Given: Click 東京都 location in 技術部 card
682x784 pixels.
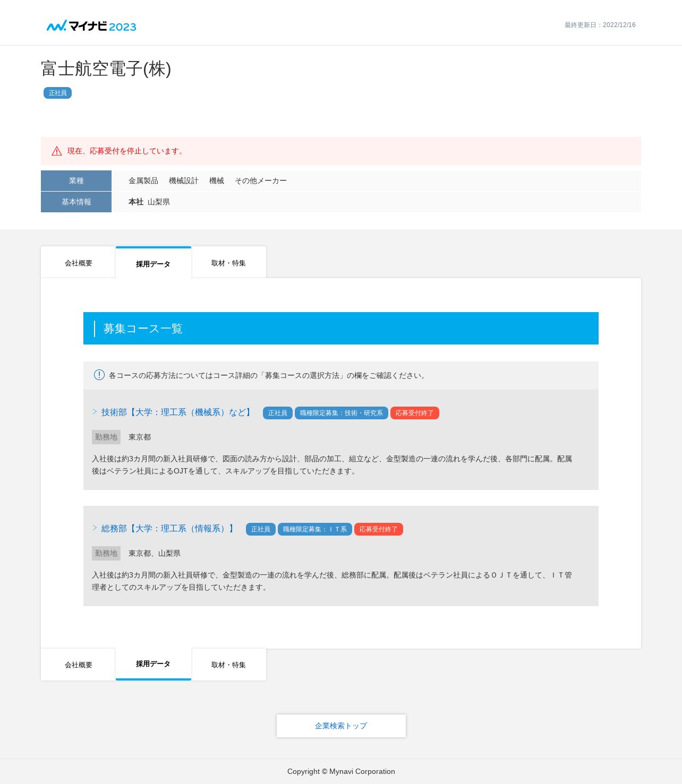Looking at the screenshot, I should [140, 437].
